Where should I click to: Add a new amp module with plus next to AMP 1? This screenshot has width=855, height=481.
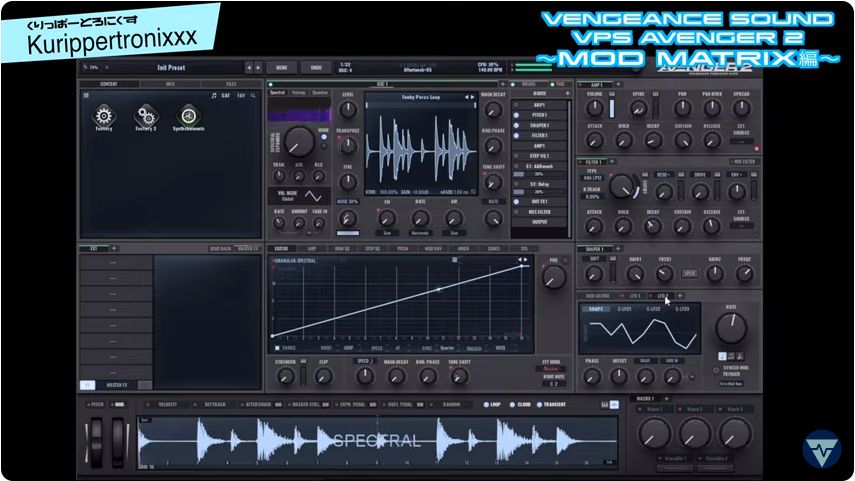[x=618, y=85]
